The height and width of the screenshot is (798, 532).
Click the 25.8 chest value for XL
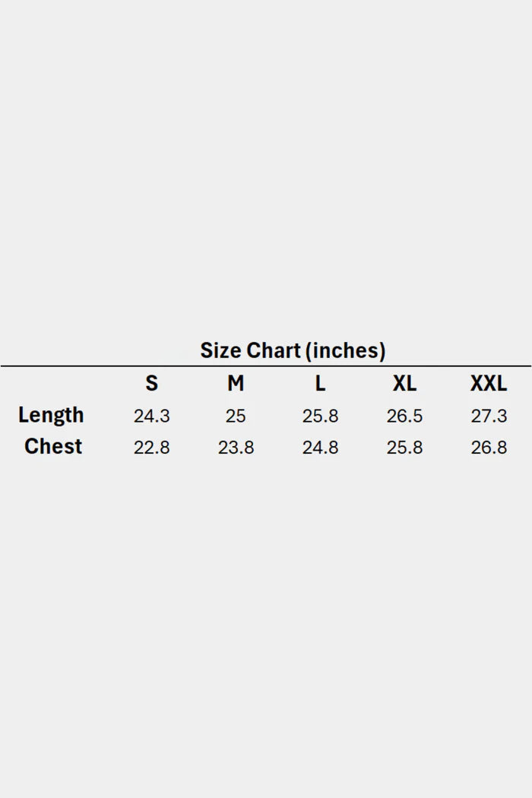pos(404,448)
